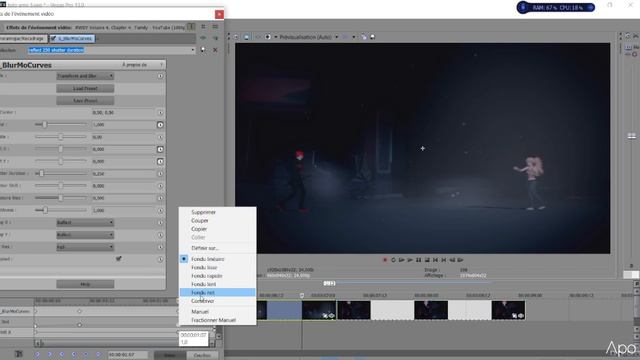Toggle animation clock on the Full dropdown row
The height and width of the screenshot is (360, 640).
160,247
